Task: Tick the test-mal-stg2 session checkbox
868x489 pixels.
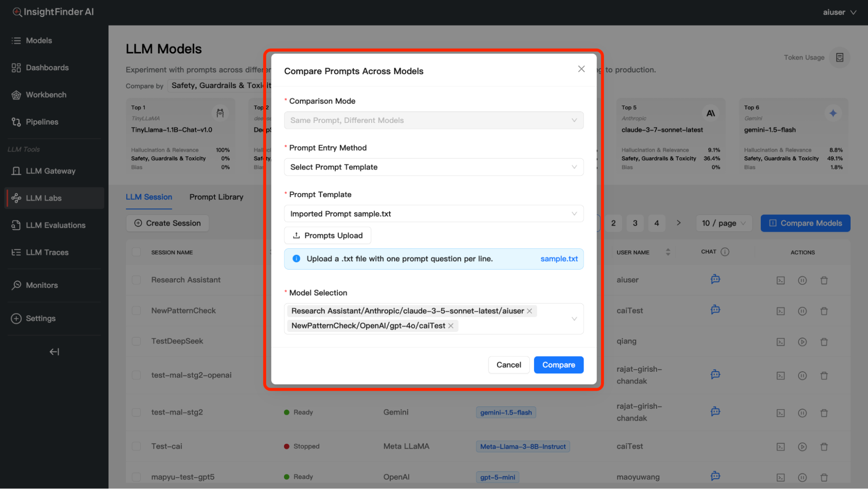Action: pyautogui.click(x=136, y=412)
